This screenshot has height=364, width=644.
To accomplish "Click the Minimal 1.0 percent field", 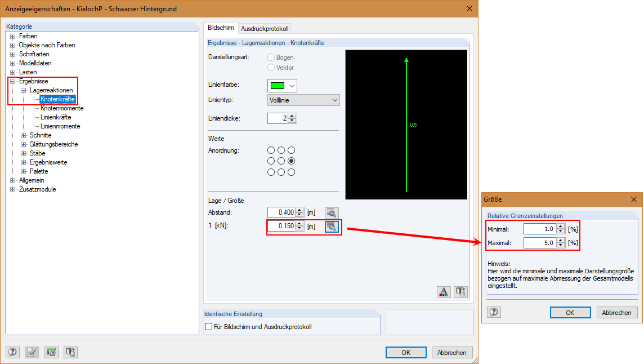I will point(540,229).
